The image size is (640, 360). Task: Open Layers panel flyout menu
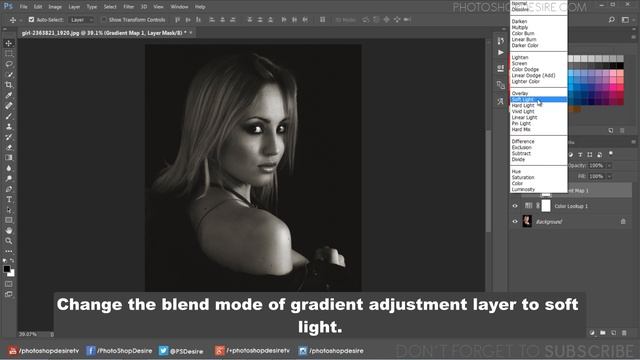coord(633,142)
